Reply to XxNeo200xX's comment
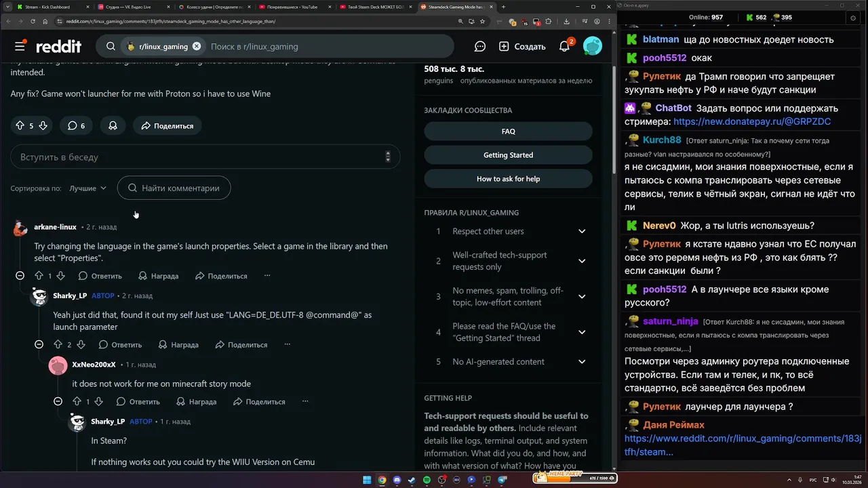The height and width of the screenshot is (488, 868). (x=138, y=401)
